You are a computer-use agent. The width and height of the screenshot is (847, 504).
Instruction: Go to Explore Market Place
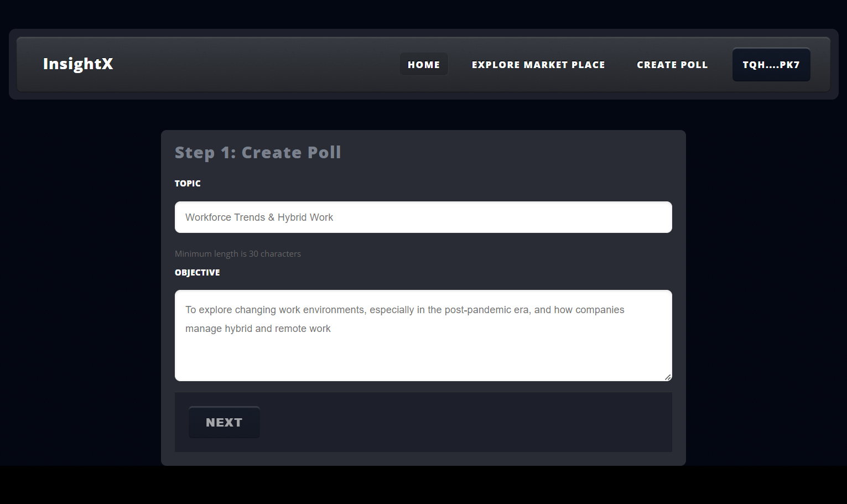click(x=538, y=64)
